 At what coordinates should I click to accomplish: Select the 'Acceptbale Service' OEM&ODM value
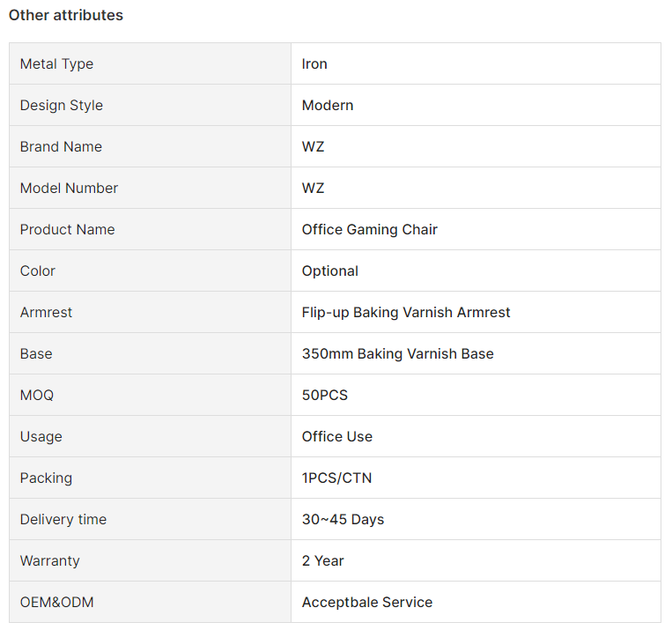[x=367, y=602]
